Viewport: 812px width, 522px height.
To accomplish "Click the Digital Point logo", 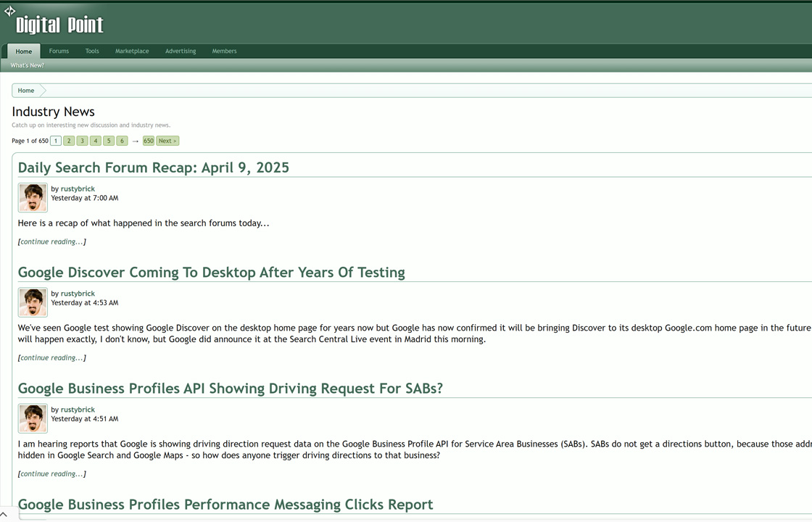I will point(54,22).
